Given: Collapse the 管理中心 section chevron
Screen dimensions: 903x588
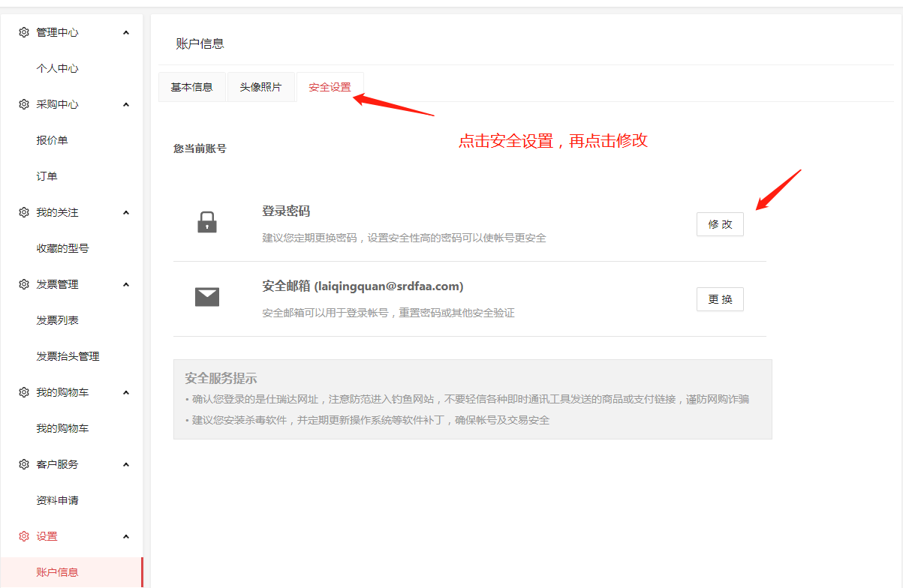Looking at the screenshot, I should pos(126,32).
